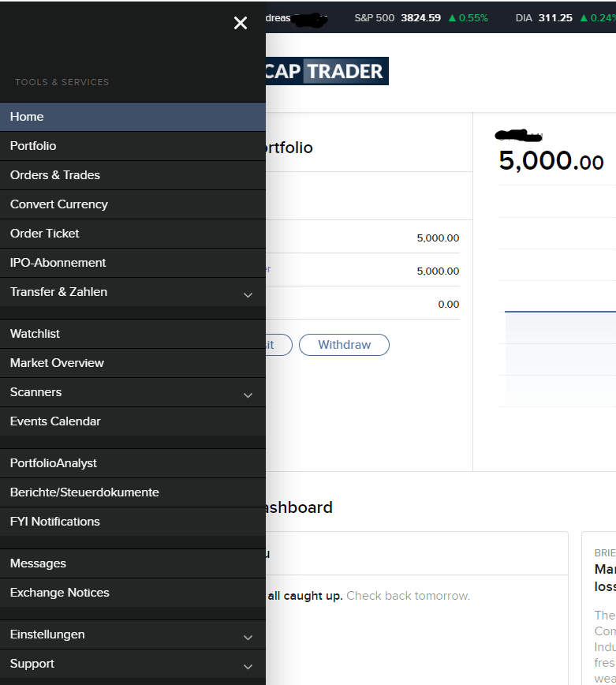The width and height of the screenshot is (616, 685).
Task: Click the TOOLS & SERVICES heading
Action: [62, 82]
